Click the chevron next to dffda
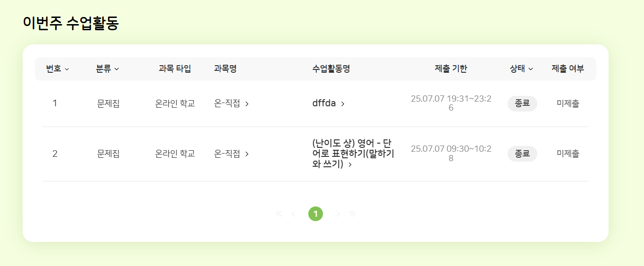 click(343, 104)
